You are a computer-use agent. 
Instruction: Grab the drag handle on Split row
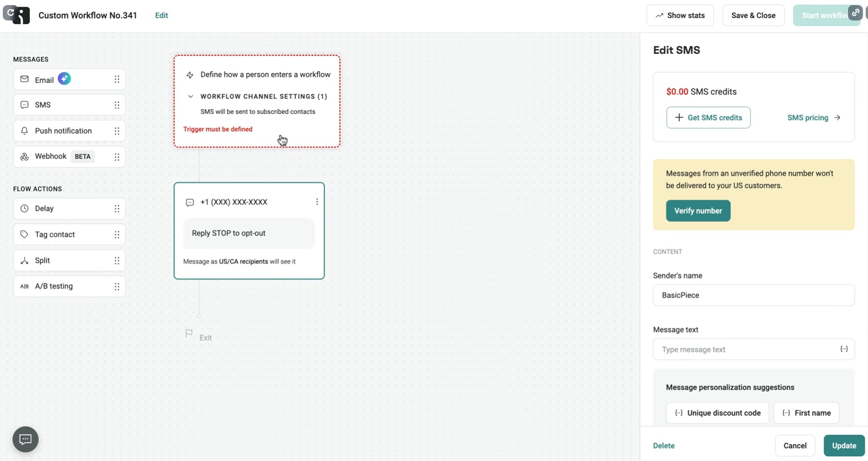coord(117,261)
